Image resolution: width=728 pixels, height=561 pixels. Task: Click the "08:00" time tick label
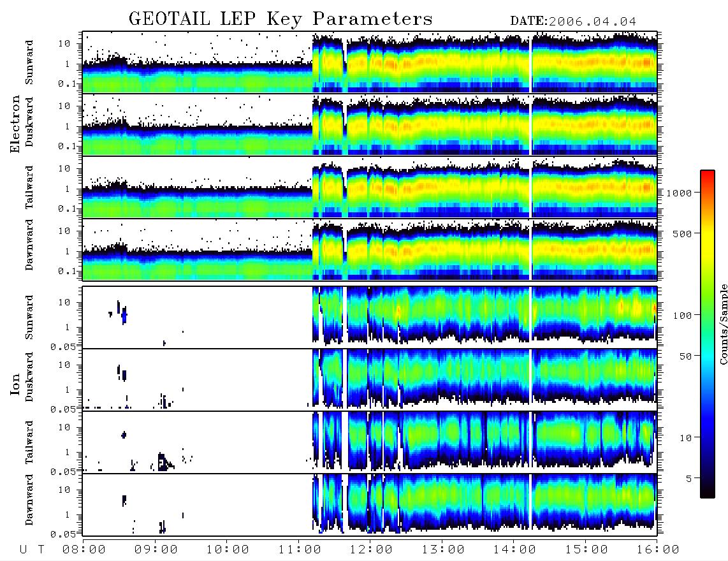(x=84, y=550)
